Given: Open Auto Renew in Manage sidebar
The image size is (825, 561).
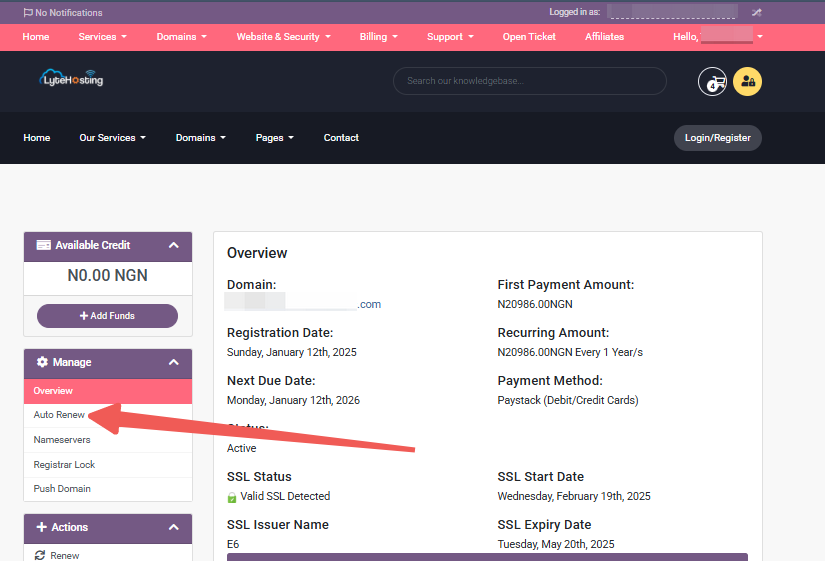Looking at the screenshot, I should (x=108, y=415).
